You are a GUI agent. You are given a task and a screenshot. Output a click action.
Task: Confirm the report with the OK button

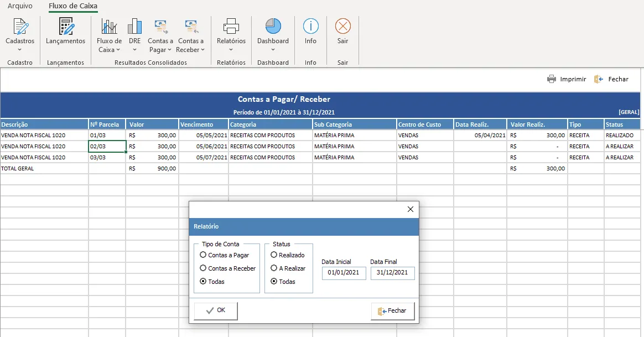pos(216,310)
